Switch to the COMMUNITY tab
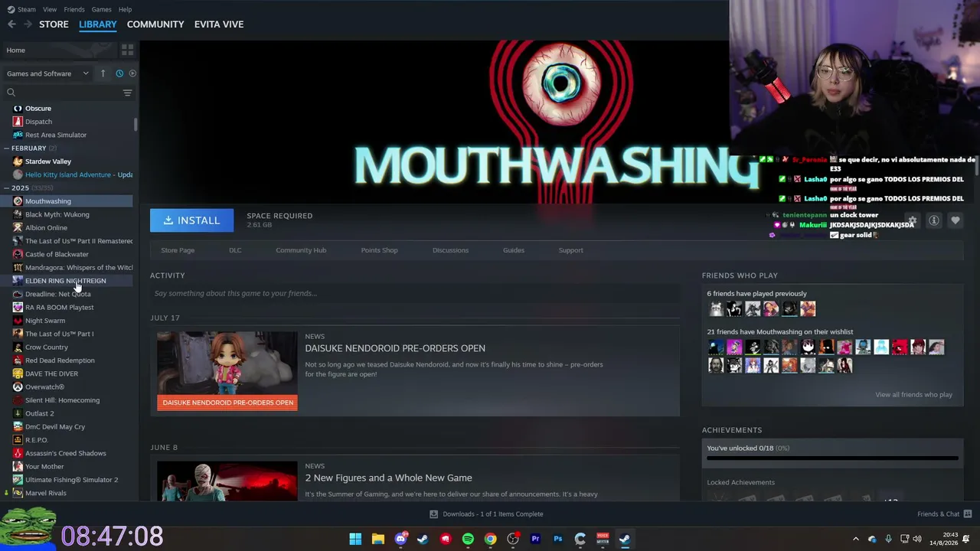Viewport: 980px width, 551px height. tap(155, 24)
